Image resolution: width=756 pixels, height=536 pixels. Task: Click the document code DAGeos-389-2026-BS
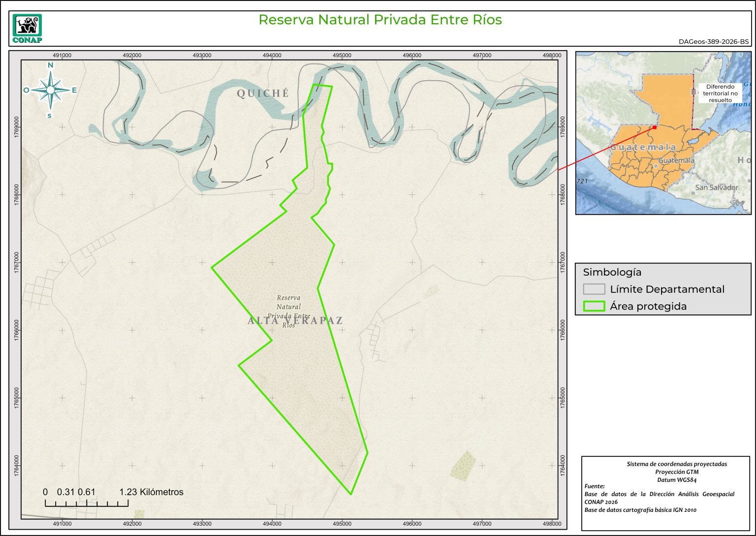coord(713,42)
